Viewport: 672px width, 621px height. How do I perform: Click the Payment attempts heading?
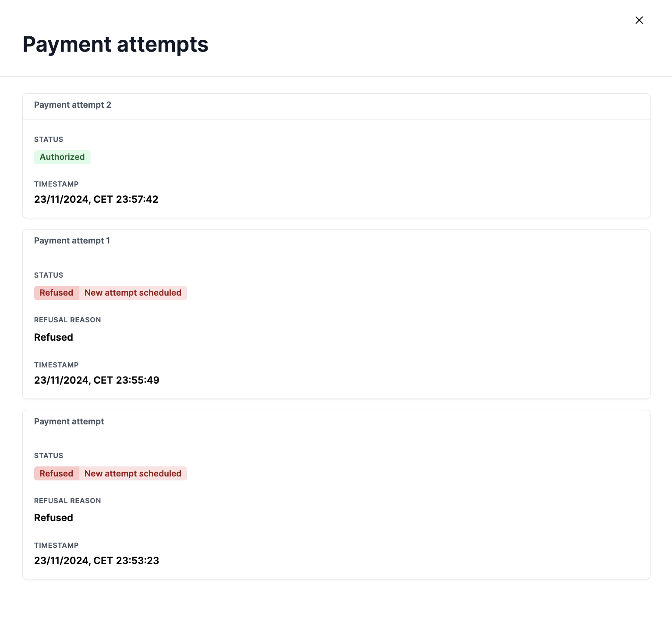click(x=115, y=45)
